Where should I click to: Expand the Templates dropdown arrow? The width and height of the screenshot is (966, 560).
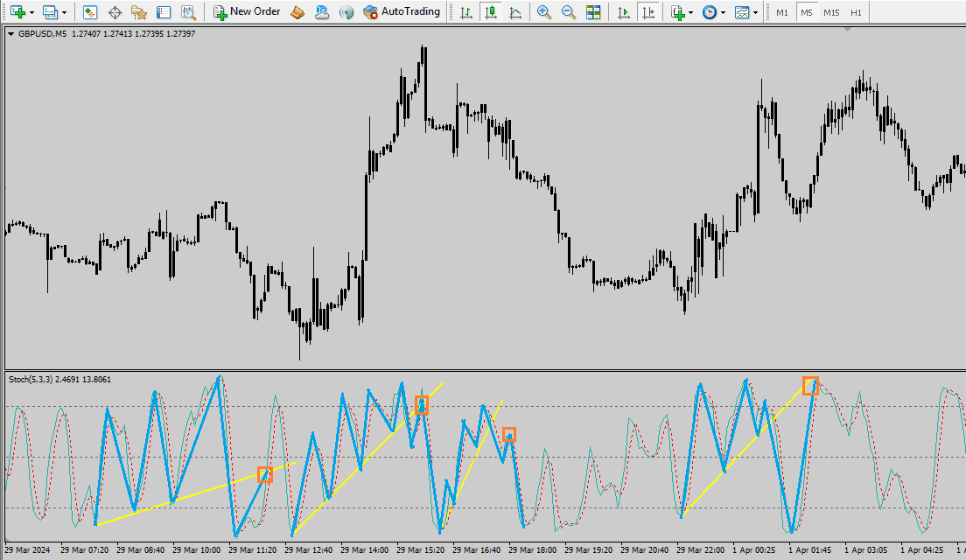[755, 13]
